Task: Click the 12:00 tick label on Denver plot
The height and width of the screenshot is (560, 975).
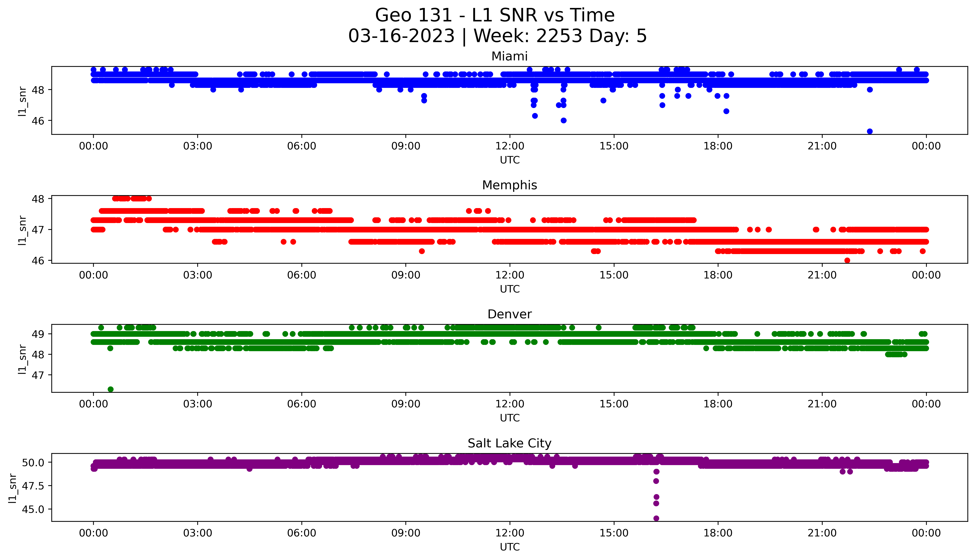Action: [x=510, y=404]
